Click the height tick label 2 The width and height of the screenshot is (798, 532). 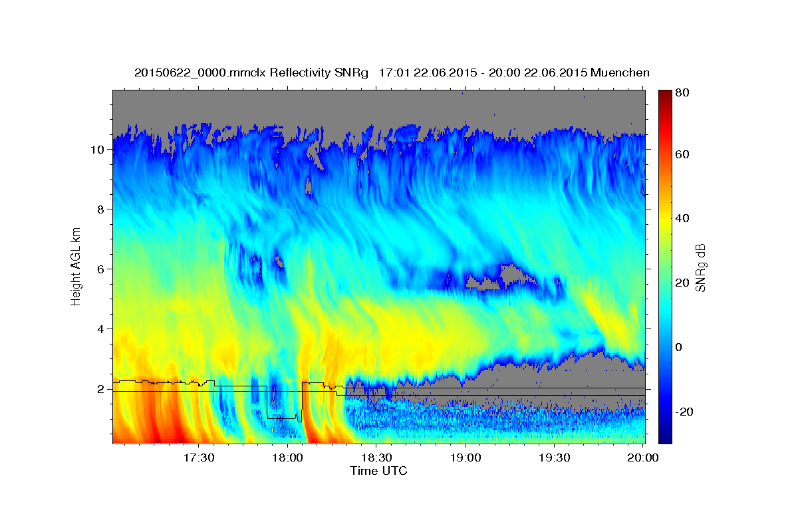tap(100, 389)
